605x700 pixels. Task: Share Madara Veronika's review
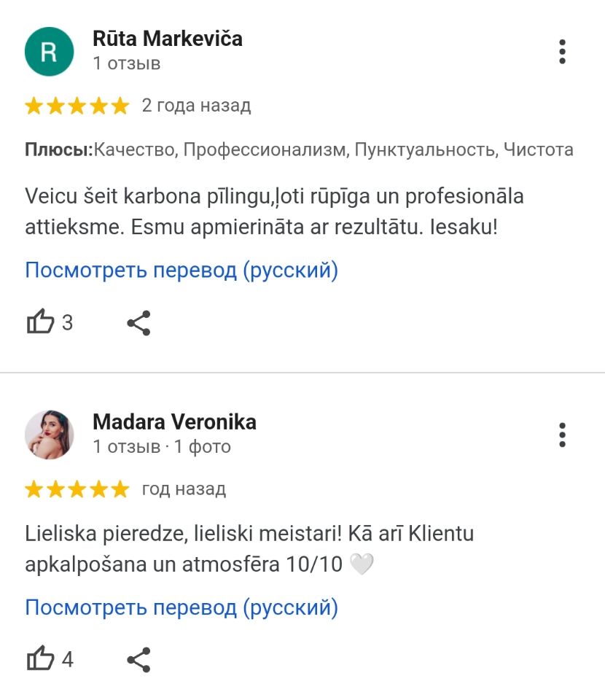coord(138,660)
